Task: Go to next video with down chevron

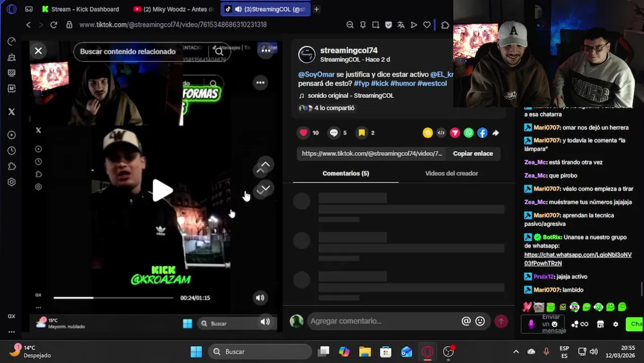Action: coord(265,188)
